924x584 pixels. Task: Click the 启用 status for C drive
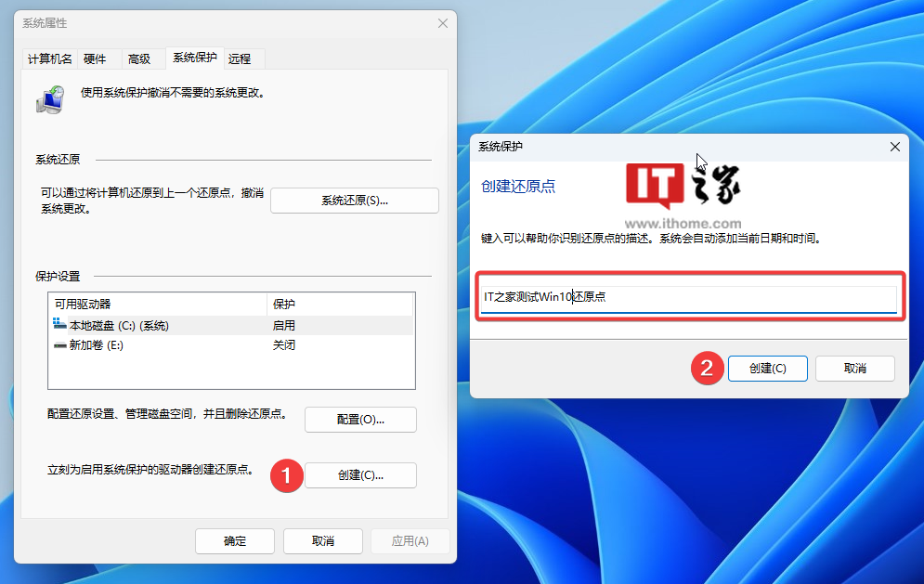pos(284,326)
